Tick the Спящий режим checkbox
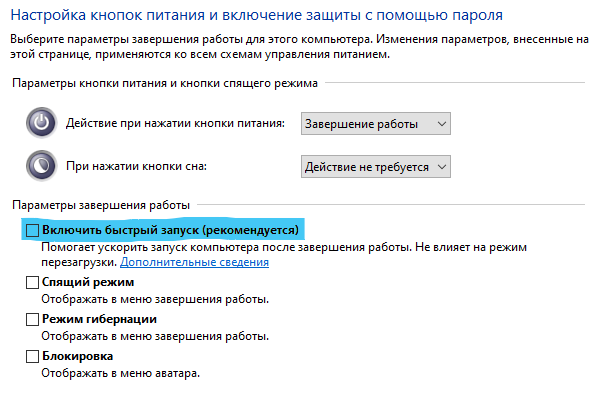This screenshot has height=396, width=597. pos(32,283)
